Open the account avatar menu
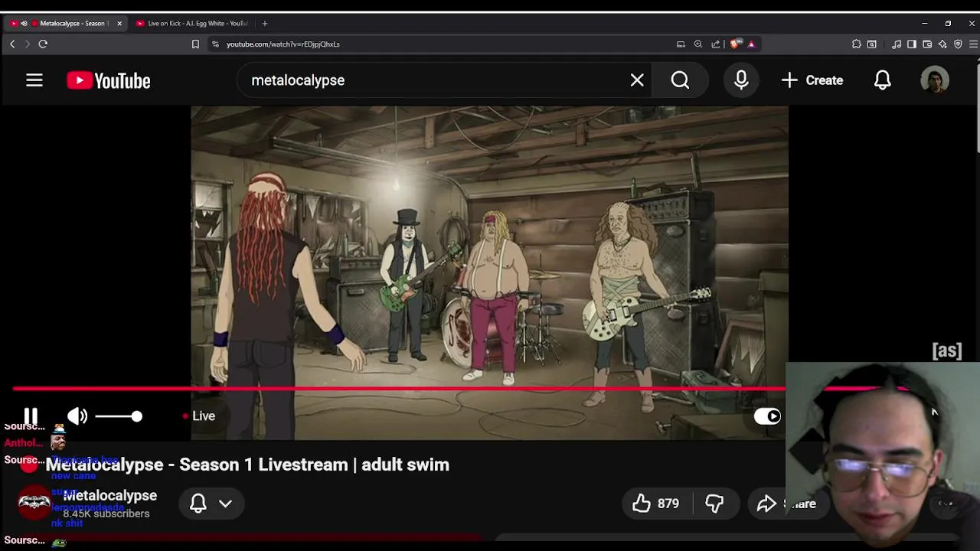980x551 pixels. pyautogui.click(x=935, y=80)
